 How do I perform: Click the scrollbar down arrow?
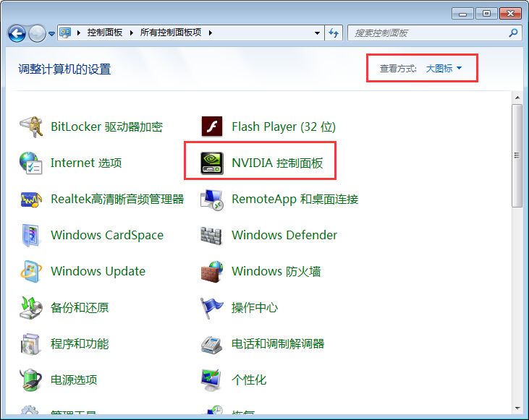[x=517, y=408]
